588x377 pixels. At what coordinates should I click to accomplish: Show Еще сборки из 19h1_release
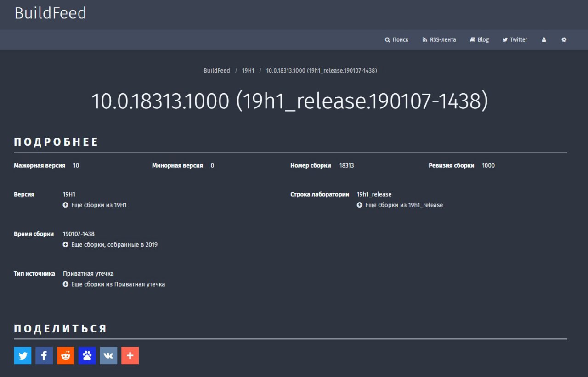[x=400, y=205]
